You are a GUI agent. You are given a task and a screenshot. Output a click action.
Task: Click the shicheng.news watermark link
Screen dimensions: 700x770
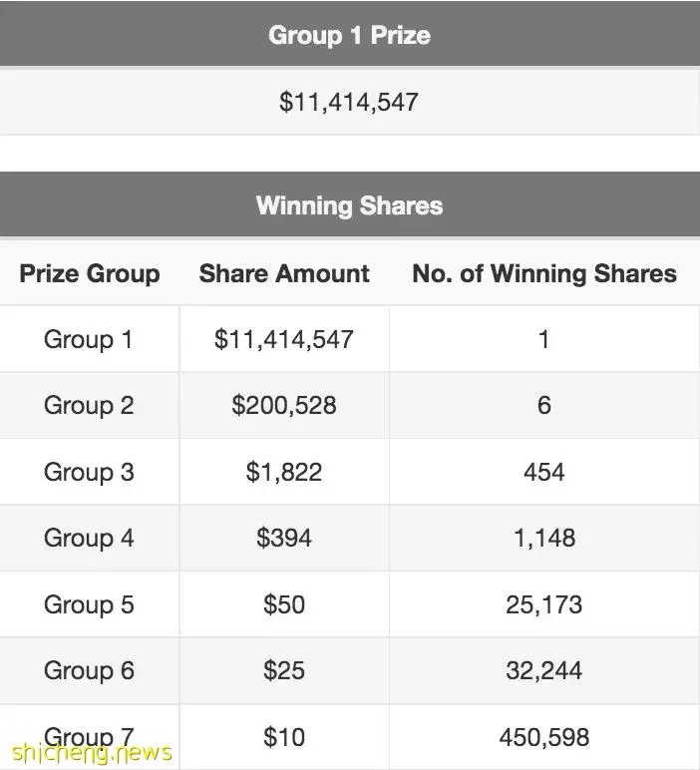pyautogui.click(x=92, y=752)
